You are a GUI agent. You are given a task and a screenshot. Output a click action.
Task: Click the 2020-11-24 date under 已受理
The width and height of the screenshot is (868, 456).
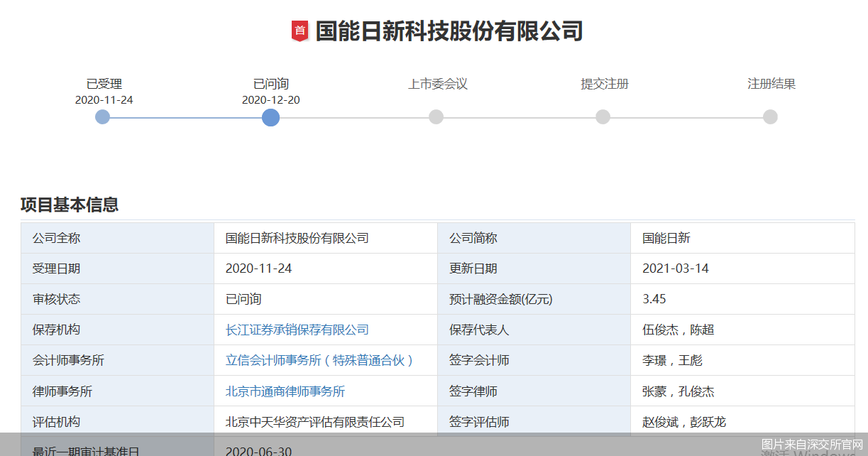[104, 100]
